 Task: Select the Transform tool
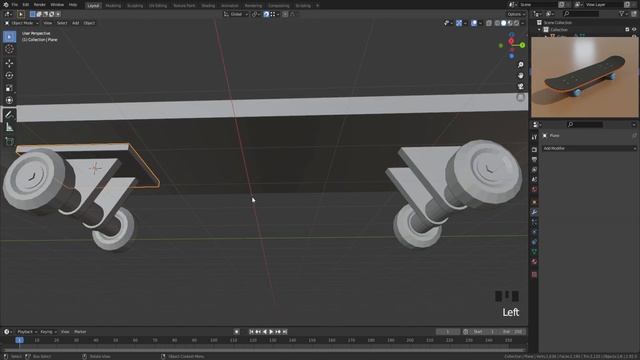coord(9,100)
